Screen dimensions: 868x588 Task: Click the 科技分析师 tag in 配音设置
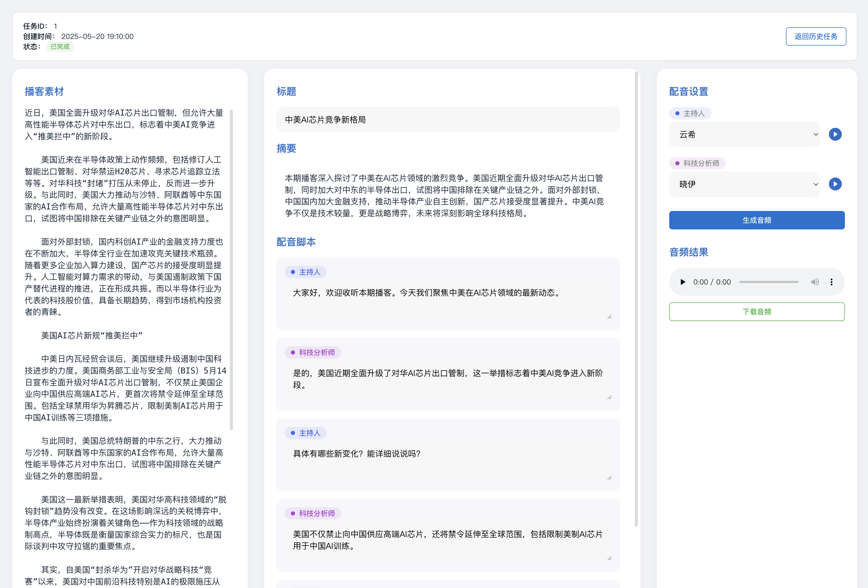tap(697, 163)
